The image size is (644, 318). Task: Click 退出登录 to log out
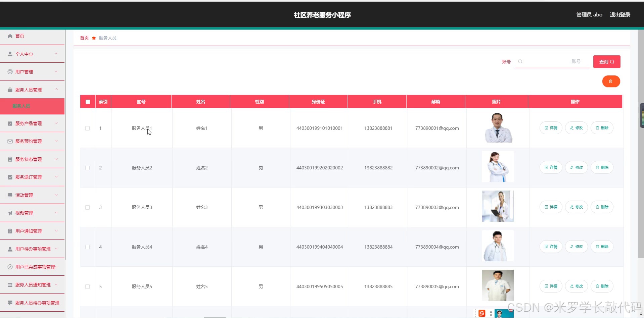[620, 15]
